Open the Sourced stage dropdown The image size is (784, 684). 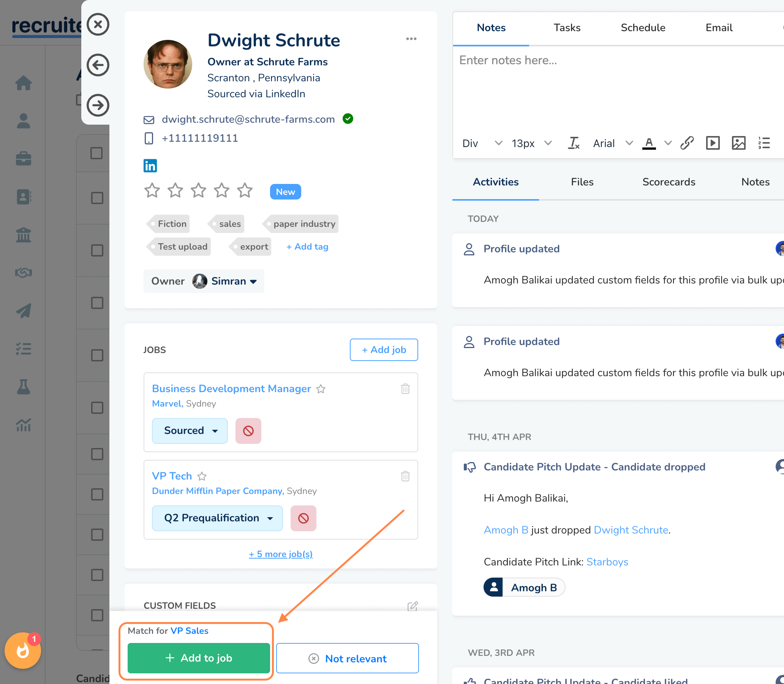190,431
